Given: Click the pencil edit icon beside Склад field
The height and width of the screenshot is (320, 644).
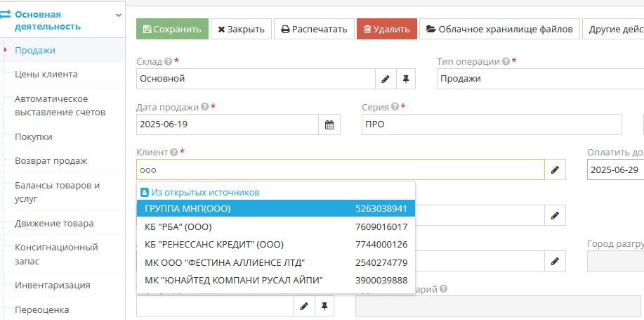Looking at the screenshot, I should point(385,79).
